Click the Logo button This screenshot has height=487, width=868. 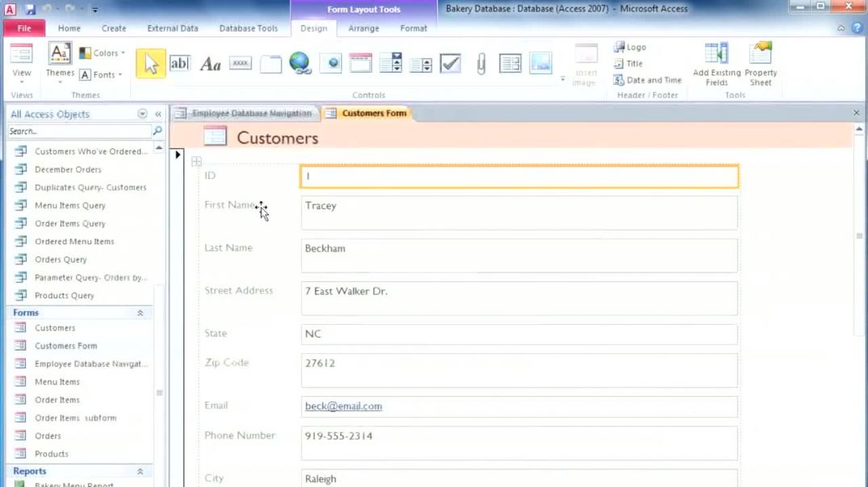630,47
